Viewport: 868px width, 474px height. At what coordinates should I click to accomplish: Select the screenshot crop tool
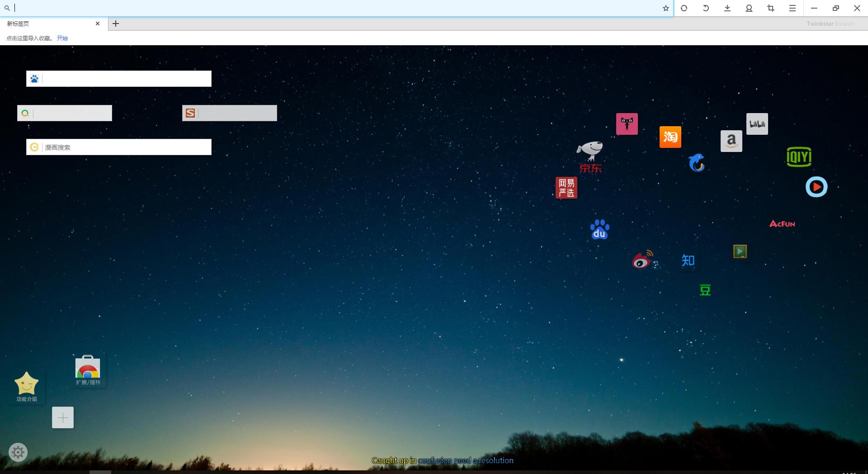click(x=771, y=8)
